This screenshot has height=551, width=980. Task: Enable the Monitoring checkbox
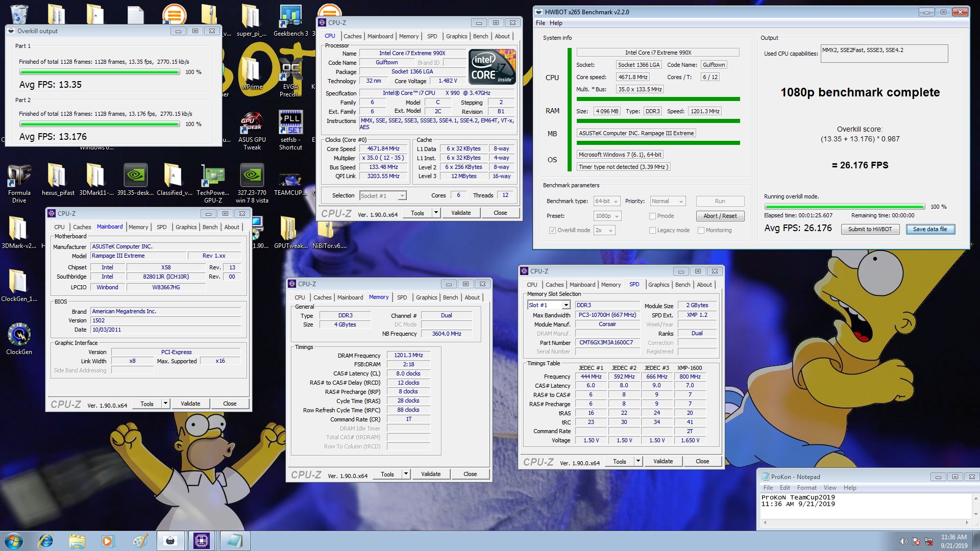(701, 230)
